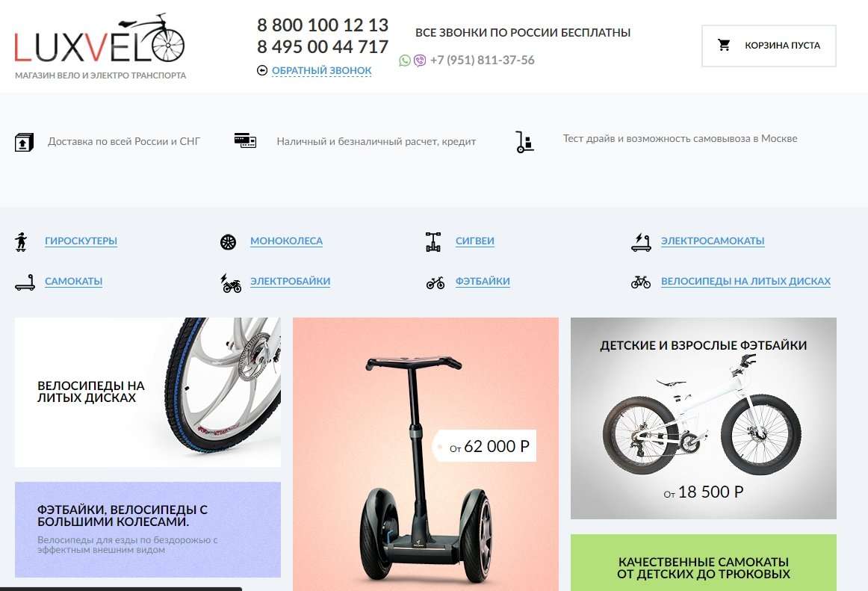Click the hoverboard rider icon beside Гироскутеры
The image size is (868, 591).
tap(21, 241)
